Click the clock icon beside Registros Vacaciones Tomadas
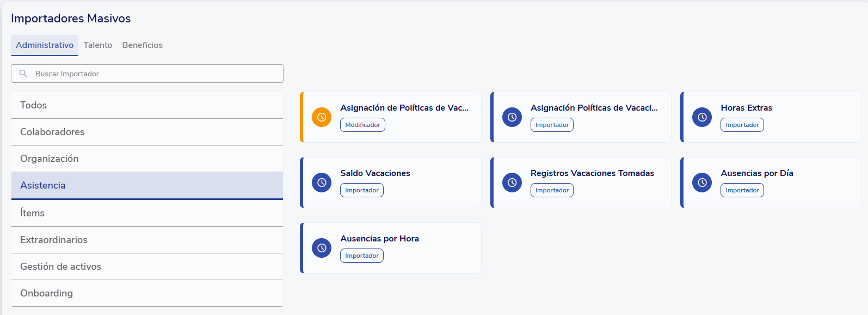Screen dimensions: 868x315 [512, 183]
